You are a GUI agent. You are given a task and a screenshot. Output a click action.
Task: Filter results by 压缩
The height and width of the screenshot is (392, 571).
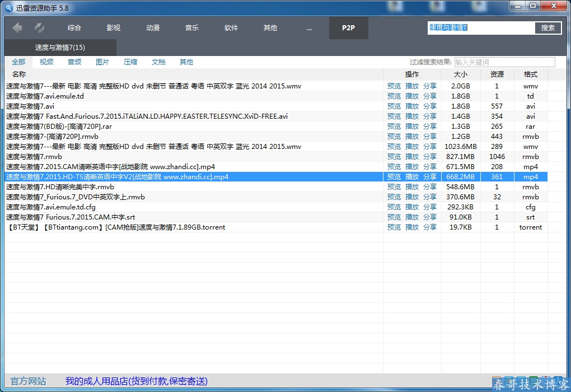click(x=130, y=62)
